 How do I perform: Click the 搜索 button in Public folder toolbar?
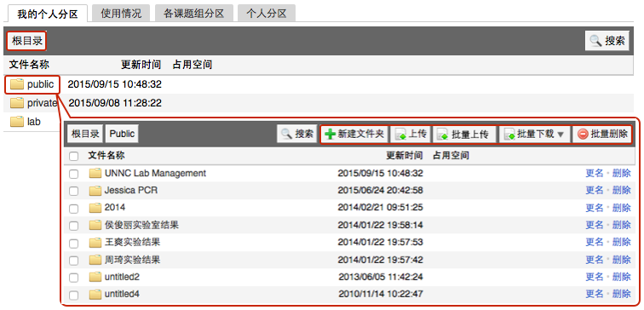[x=297, y=134]
